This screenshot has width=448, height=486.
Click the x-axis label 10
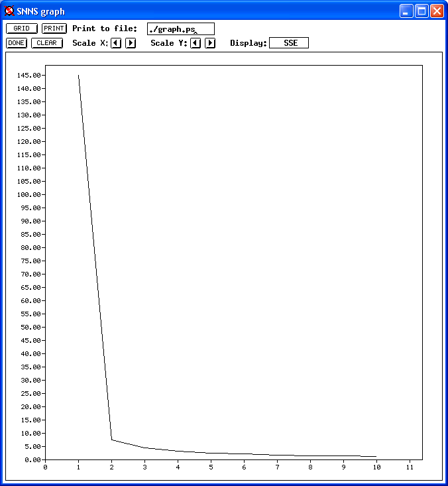(x=376, y=467)
